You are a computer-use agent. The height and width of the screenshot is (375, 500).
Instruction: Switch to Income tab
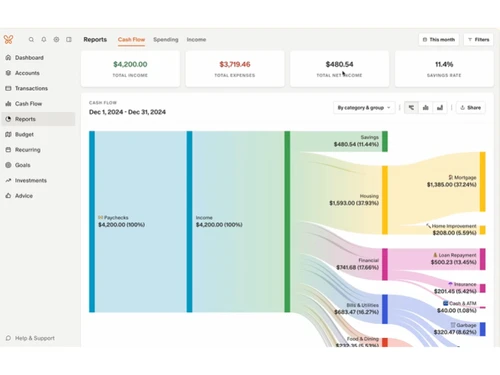[x=196, y=39]
